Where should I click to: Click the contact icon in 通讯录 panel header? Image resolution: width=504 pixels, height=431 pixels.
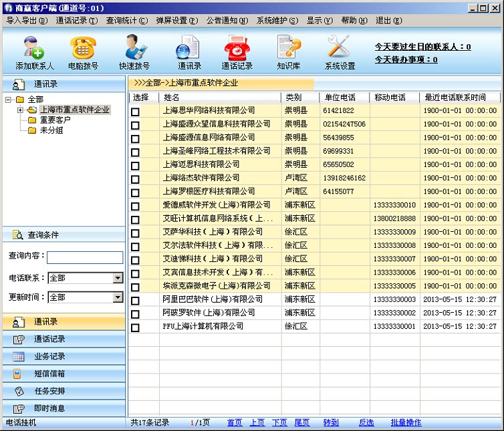pos(19,84)
